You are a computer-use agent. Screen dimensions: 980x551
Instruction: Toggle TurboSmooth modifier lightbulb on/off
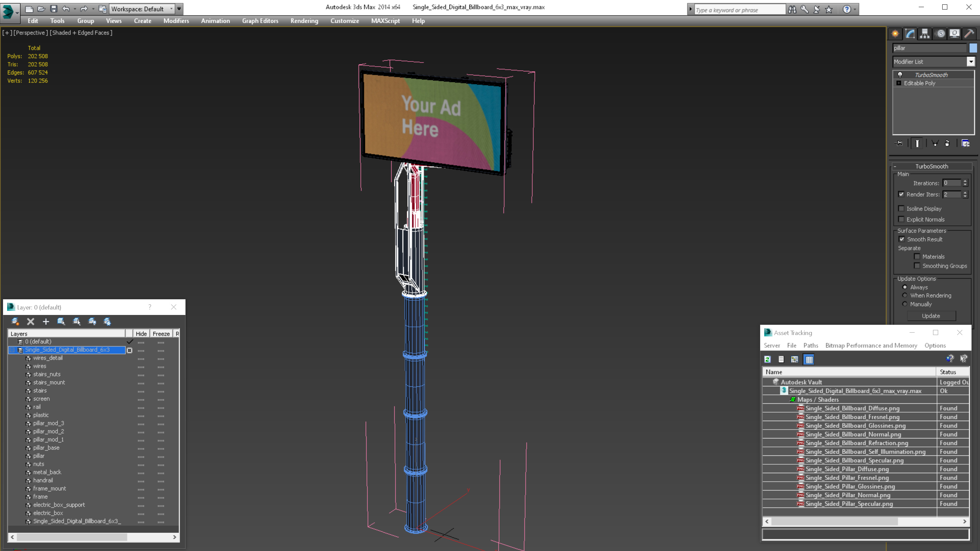tap(900, 75)
